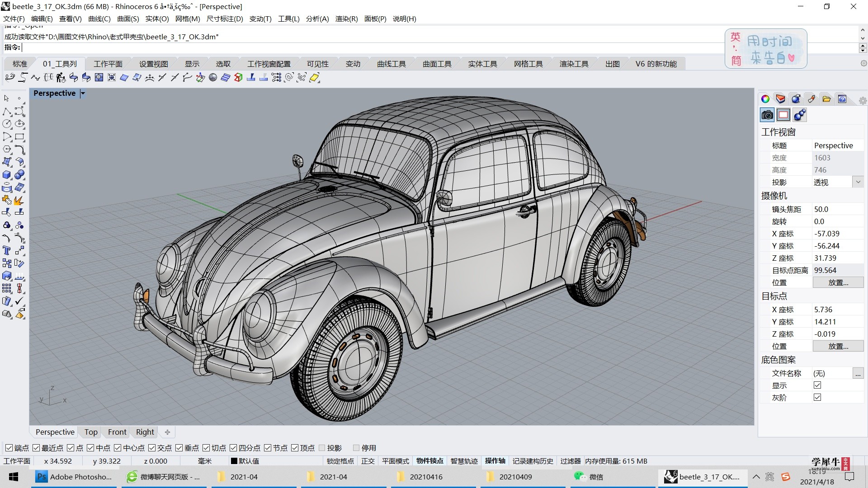The height and width of the screenshot is (488, 868).
Task: Open the folder Libraries panel tab
Action: pyautogui.click(x=827, y=99)
